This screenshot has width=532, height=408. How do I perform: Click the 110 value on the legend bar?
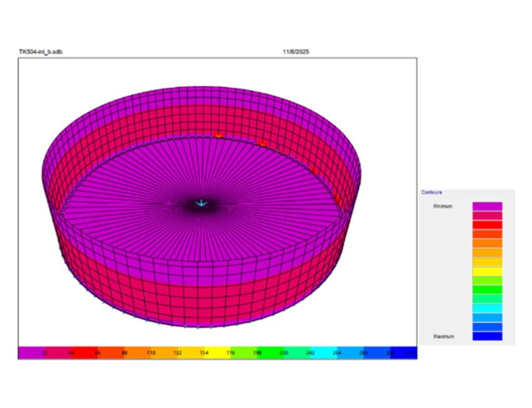pos(151,353)
